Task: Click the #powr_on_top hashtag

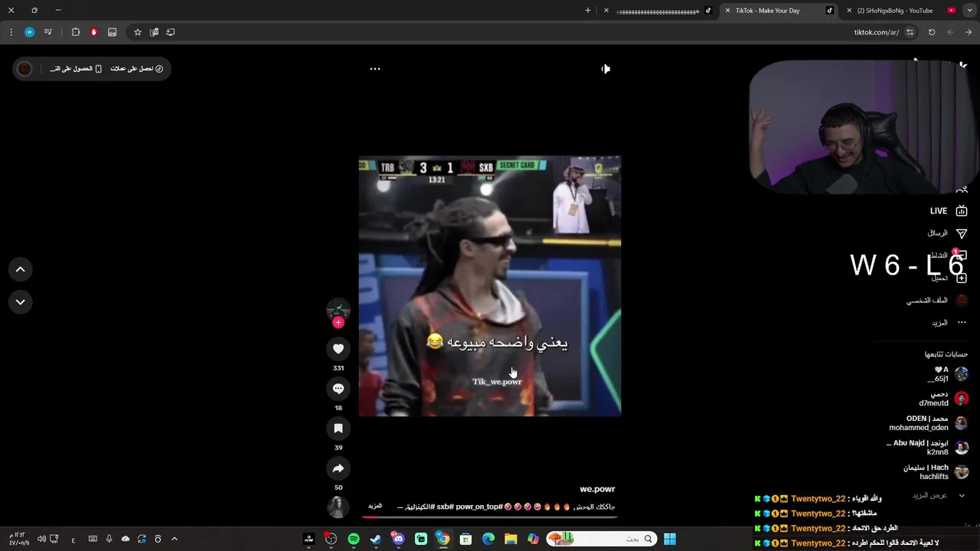Action: coord(479,507)
